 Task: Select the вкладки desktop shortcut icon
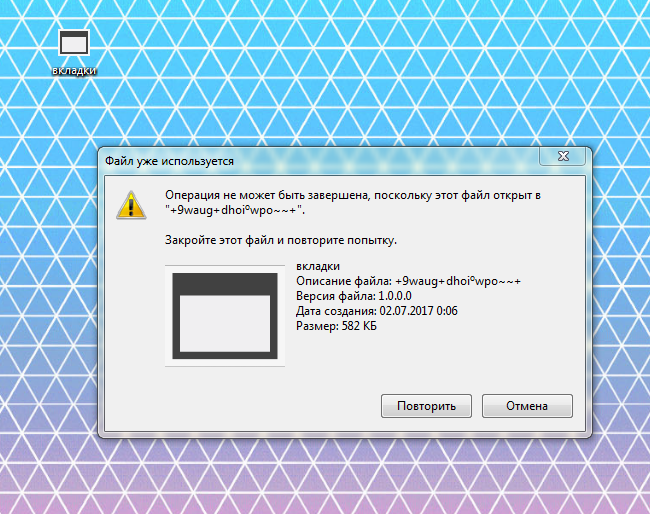[74, 43]
